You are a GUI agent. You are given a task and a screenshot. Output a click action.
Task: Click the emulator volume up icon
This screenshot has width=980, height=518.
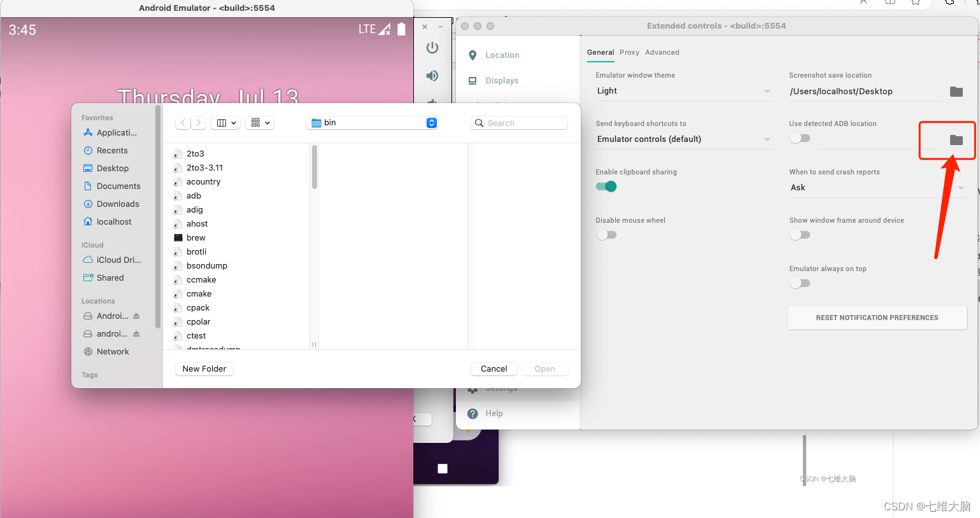(x=432, y=76)
